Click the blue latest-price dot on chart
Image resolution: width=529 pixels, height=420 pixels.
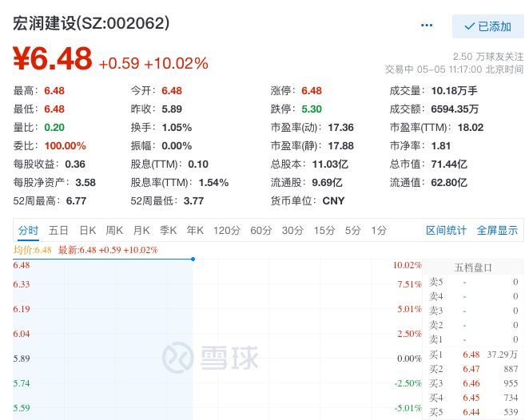click(193, 260)
